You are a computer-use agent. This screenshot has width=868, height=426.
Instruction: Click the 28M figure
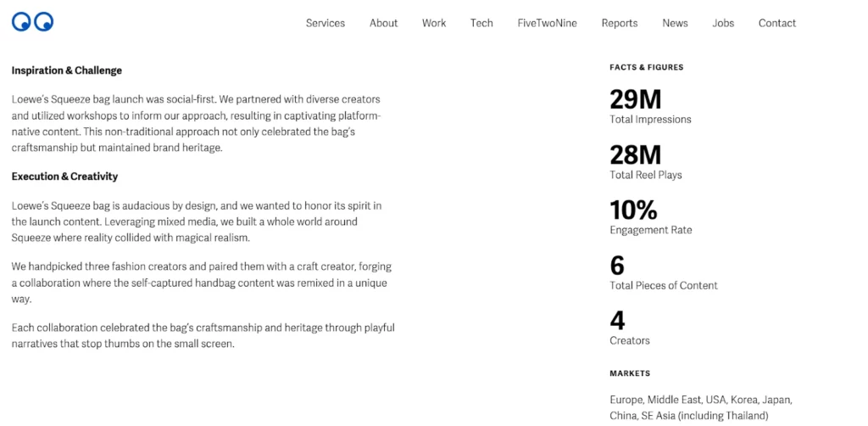pos(636,155)
